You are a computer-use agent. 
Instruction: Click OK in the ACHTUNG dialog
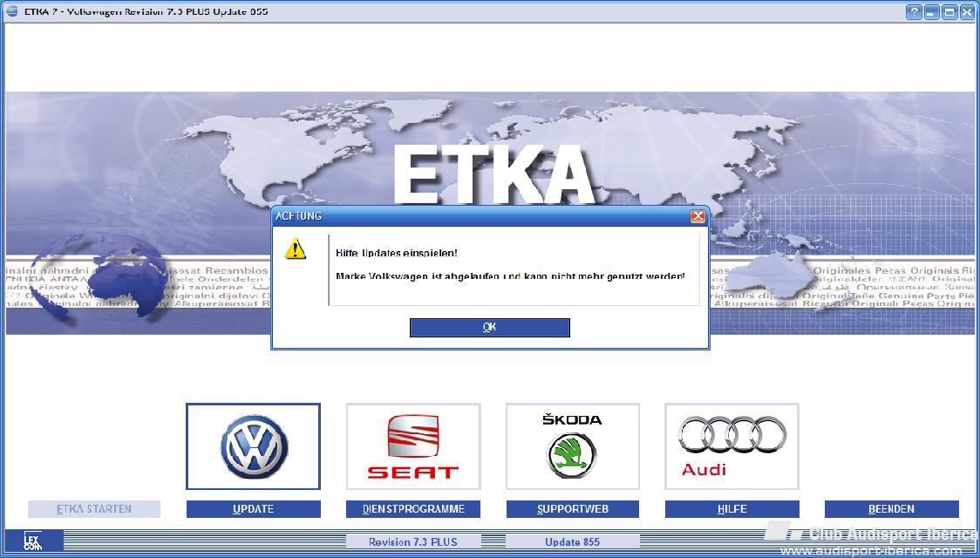coord(489,328)
